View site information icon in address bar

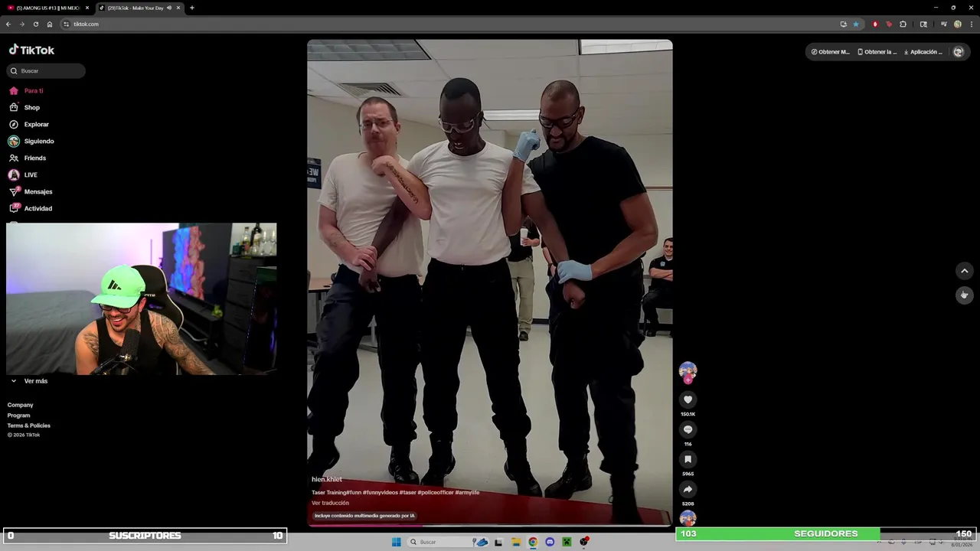click(66, 24)
